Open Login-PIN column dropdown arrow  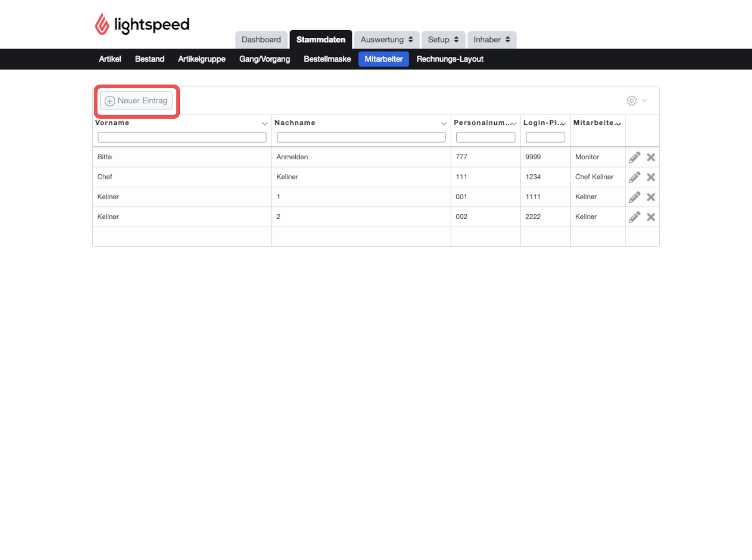pyautogui.click(x=563, y=123)
